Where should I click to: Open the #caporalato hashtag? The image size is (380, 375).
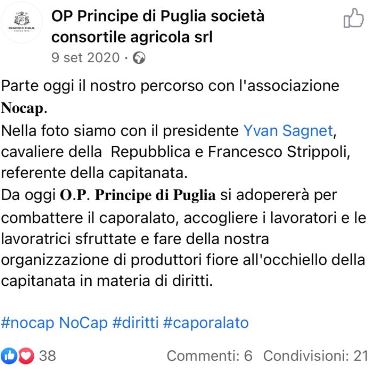click(206, 323)
